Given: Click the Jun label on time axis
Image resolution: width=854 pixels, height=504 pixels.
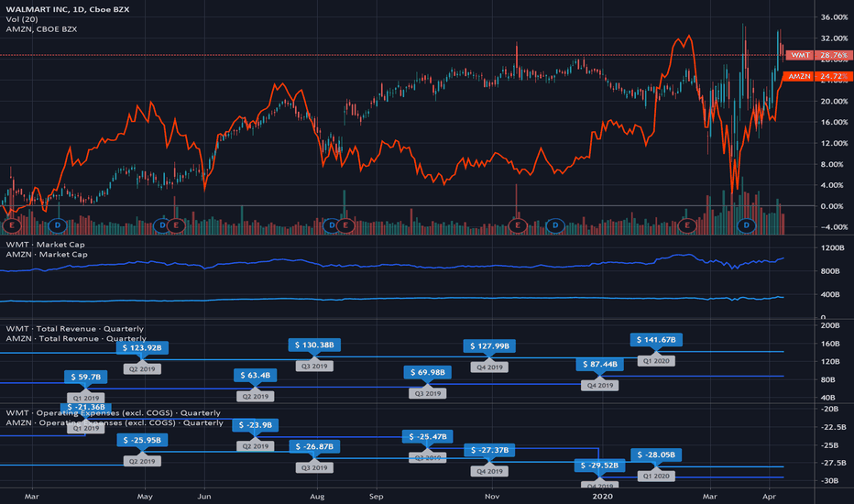Looking at the screenshot, I should click(203, 497).
